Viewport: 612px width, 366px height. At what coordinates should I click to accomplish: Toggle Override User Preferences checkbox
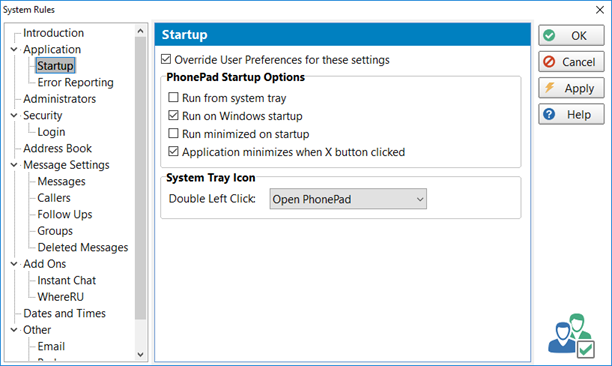point(166,59)
